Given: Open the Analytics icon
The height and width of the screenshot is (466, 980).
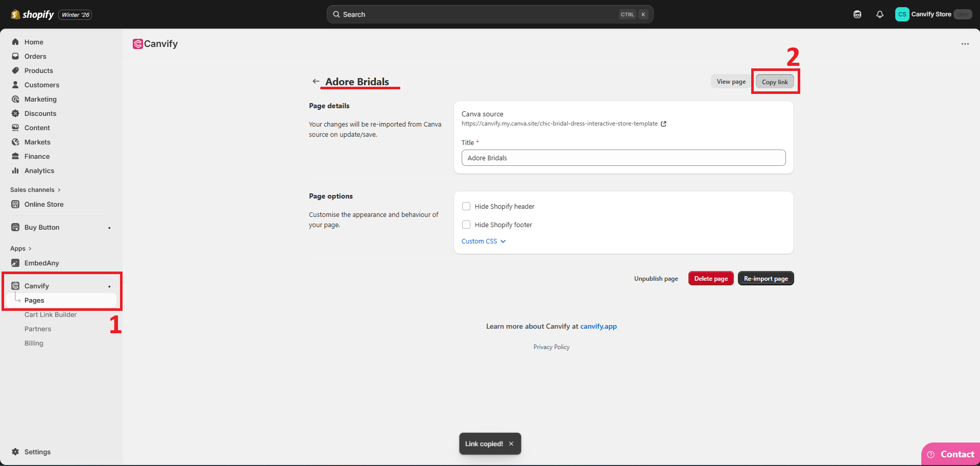Looking at the screenshot, I should 15,170.
